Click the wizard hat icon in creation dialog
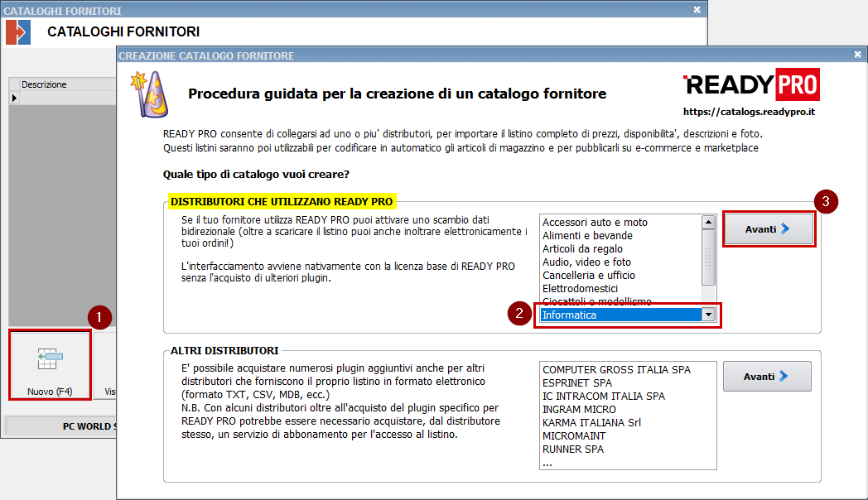868x500 pixels. 149,94
